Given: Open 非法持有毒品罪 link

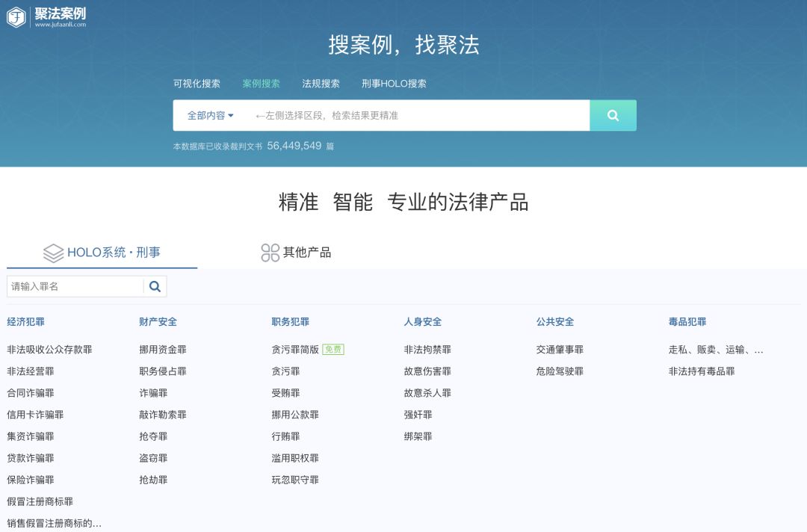Looking at the screenshot, I should pos(702,371).
